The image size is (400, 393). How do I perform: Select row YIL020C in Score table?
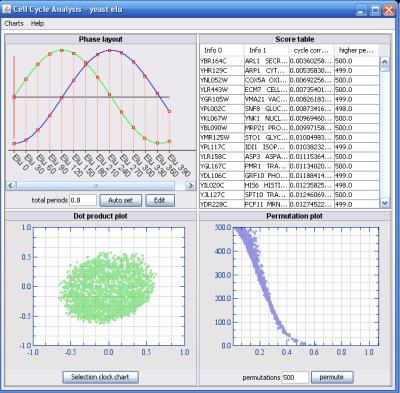289,185
